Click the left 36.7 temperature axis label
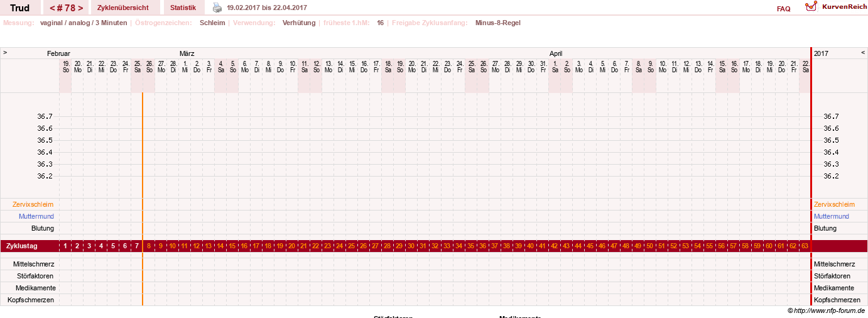The image size is (868, 318). pos(45,116)
